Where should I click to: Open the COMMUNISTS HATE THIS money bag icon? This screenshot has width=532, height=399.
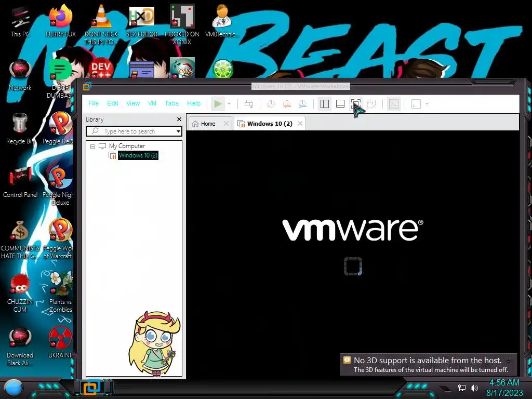[20, 240]
